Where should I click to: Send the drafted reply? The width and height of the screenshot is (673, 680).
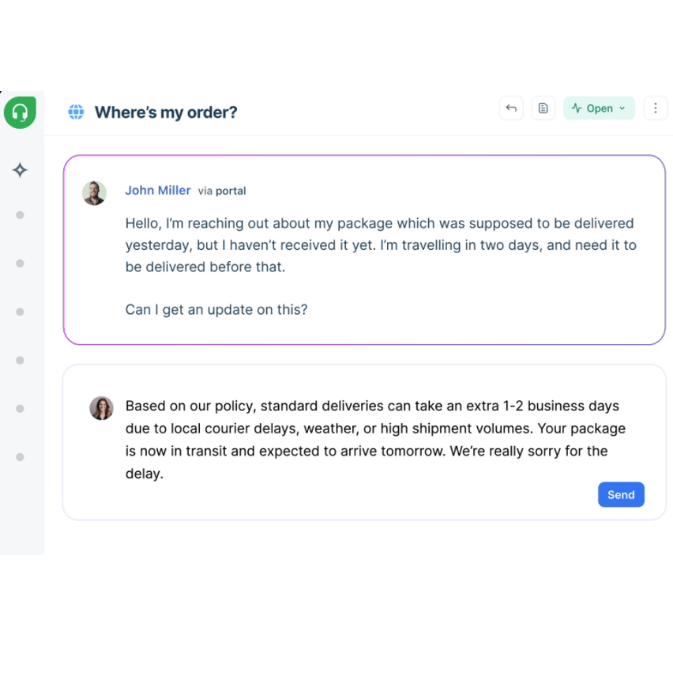pos(620,495)
